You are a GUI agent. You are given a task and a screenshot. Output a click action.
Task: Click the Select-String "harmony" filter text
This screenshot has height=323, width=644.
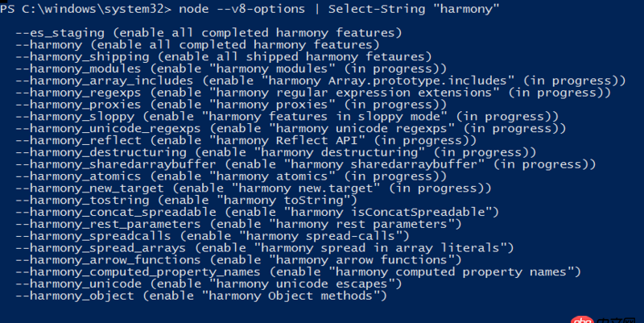click(414, 9)
